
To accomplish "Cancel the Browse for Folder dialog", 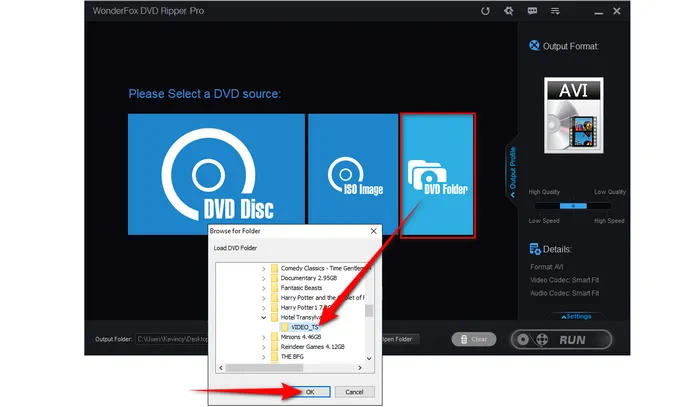I will click(353, 390).
